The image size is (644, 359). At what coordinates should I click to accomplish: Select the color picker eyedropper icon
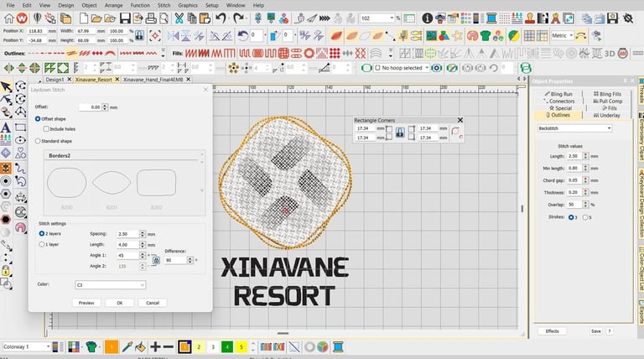pos(127,347)
